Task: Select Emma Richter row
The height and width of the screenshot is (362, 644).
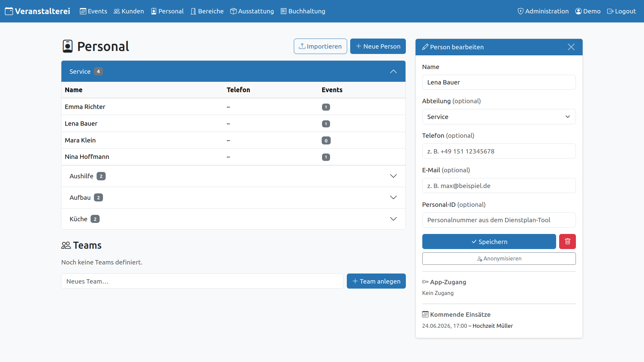Action: pos(233,107)
